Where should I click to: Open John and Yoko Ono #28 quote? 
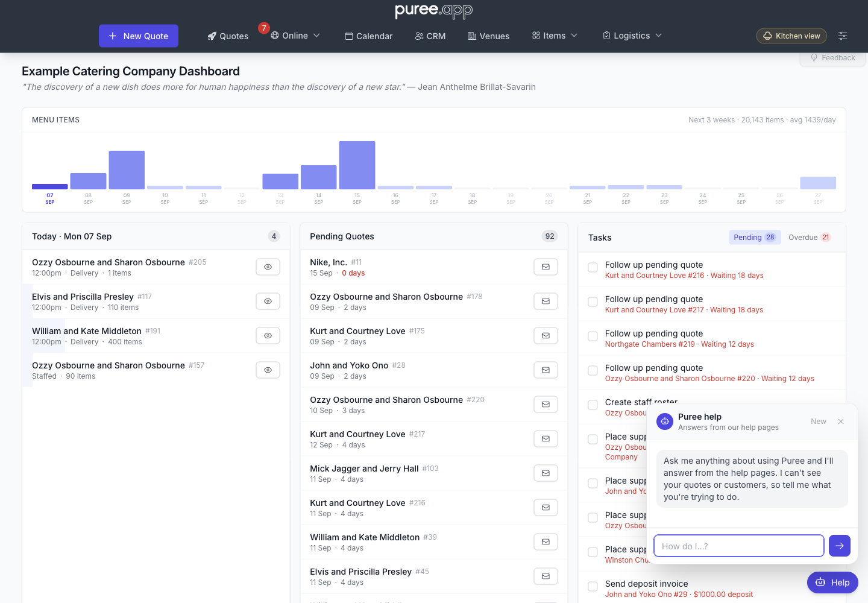coord(349,365)
